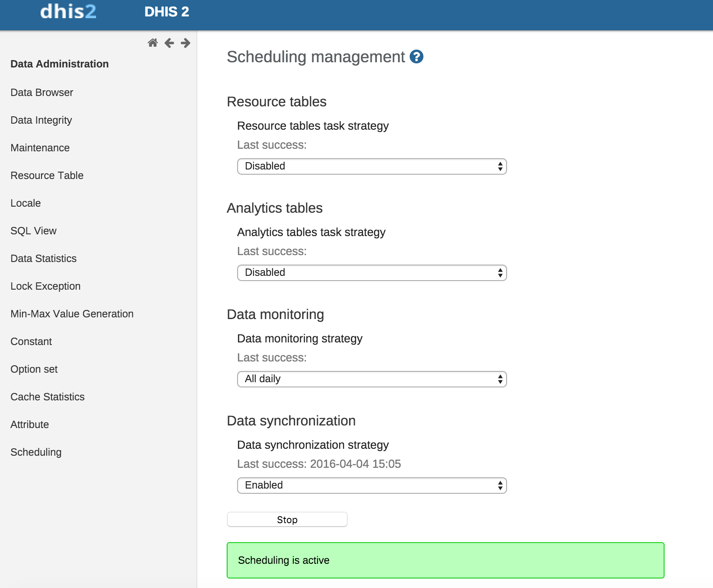Click the home icon in sidebar
The image size is (713, 588).
tap(153, 43)
